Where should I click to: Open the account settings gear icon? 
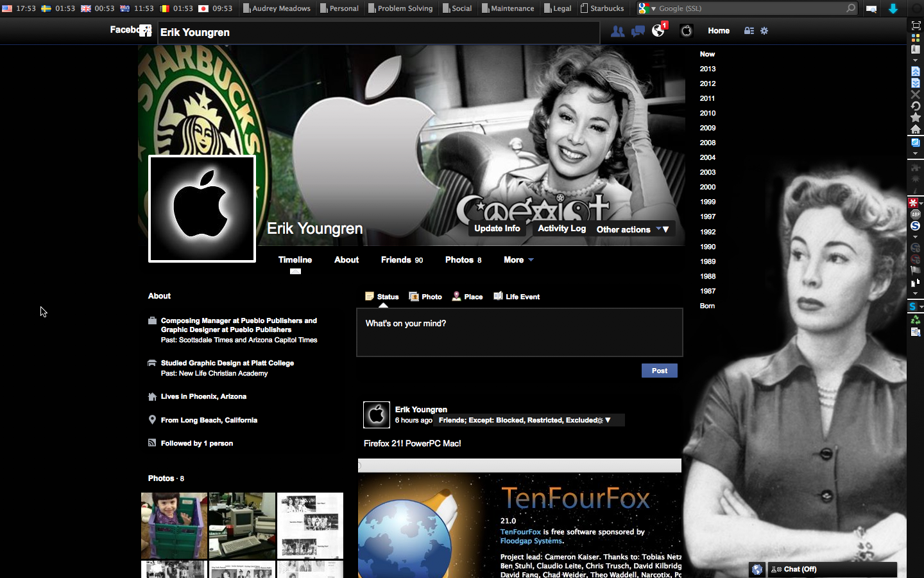click(764, 31)
